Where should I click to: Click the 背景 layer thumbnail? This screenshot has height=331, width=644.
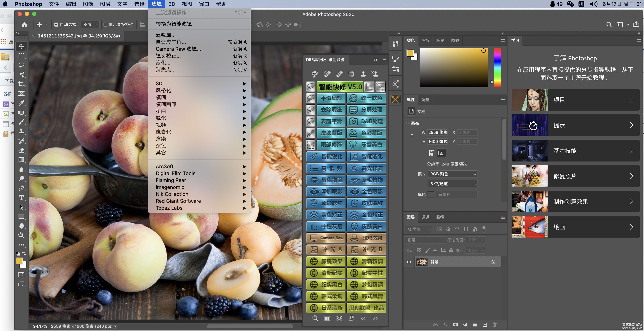coord(422,262)
